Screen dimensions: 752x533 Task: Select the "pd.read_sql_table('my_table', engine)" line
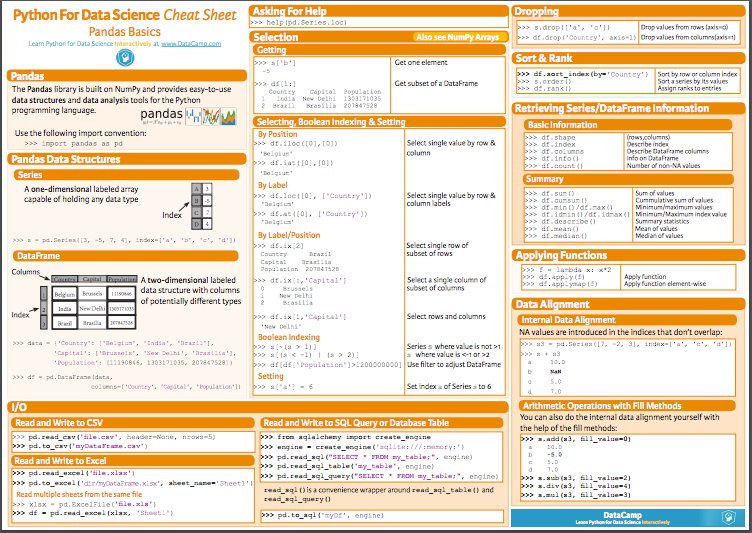[x=348, y=466]
